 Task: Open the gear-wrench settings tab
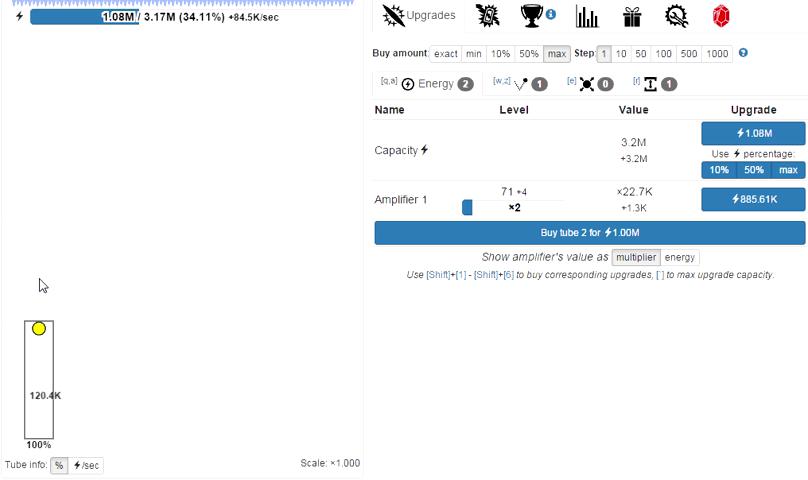(x=676, y=16)
